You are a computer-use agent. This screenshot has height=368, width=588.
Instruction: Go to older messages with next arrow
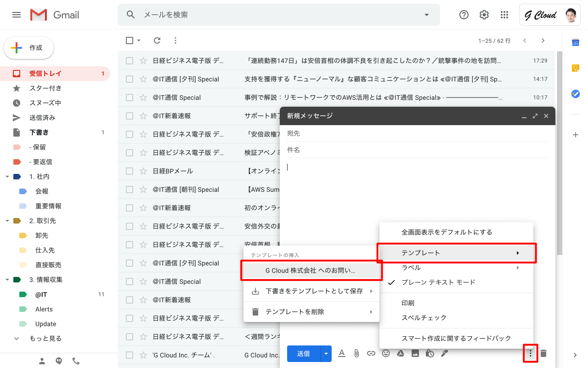click(543, 40)
